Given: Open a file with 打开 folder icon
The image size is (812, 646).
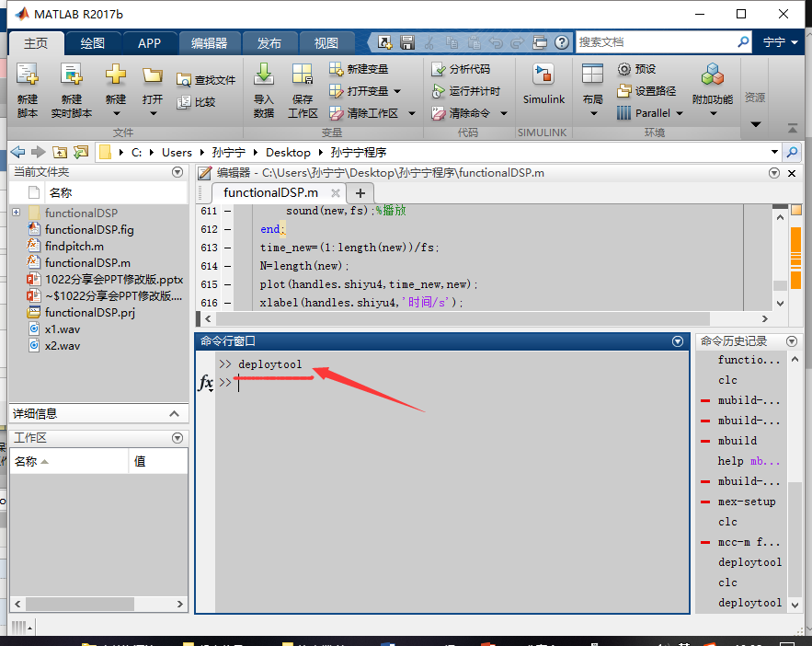Looking at the screenshot, I should tap(153, 75).
